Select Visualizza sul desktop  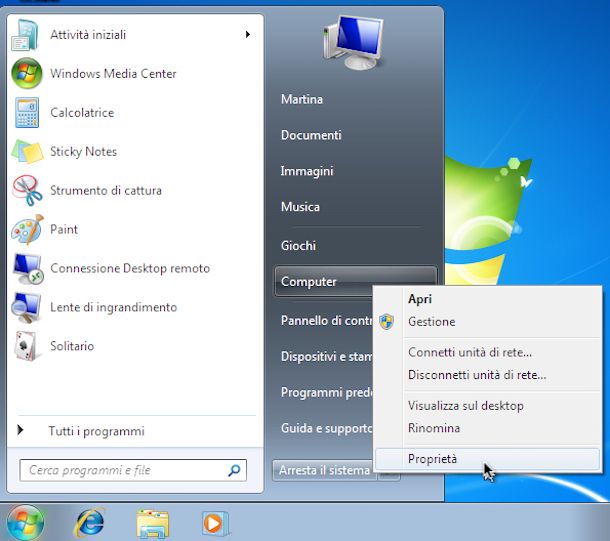tap(488, 406)
